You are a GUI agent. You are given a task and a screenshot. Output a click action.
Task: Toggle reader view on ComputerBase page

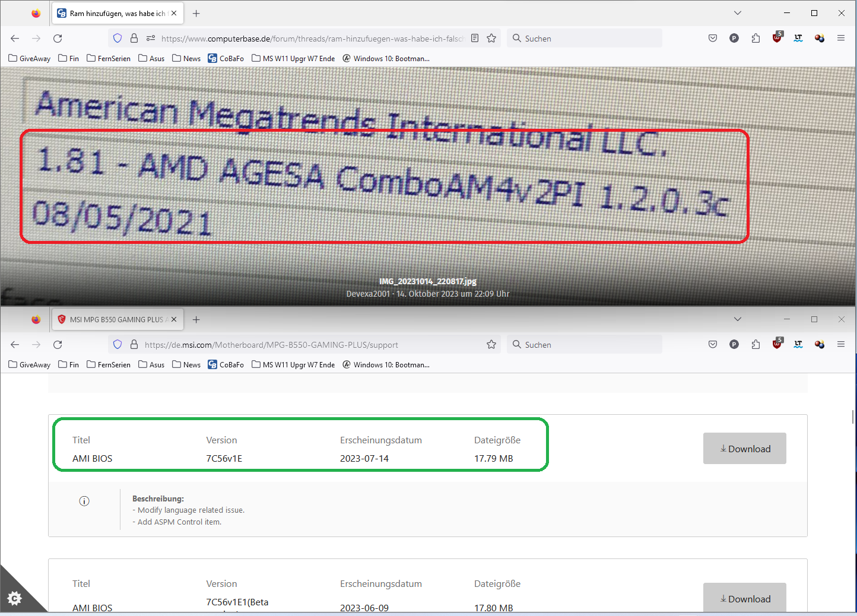(x=475, y=39)
